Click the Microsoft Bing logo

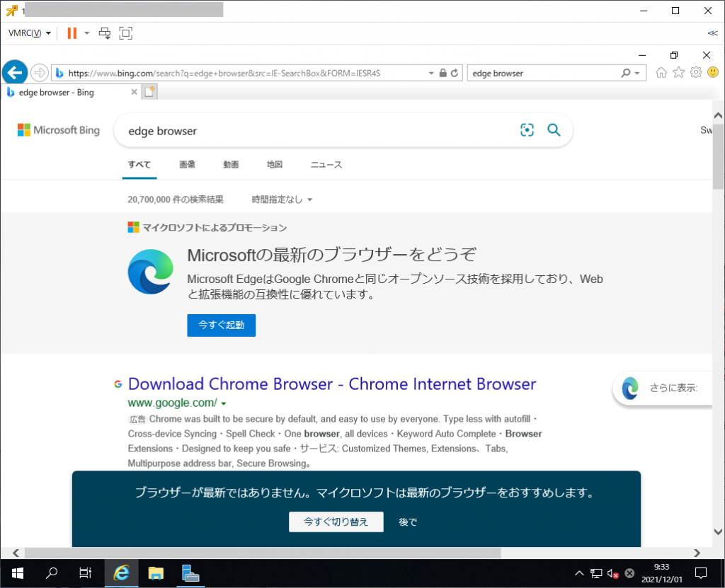point(59,130)
